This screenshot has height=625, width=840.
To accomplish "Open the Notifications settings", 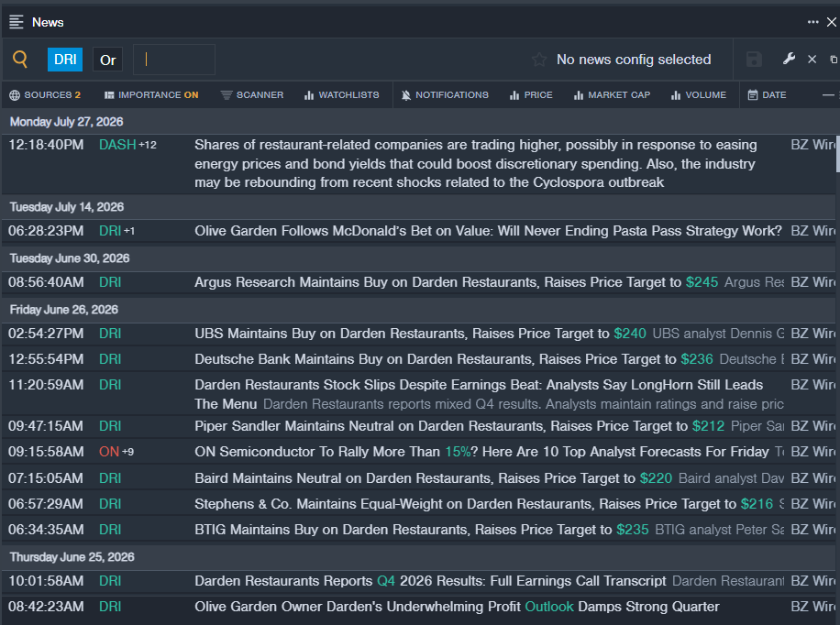I will (x=445, y=94).
